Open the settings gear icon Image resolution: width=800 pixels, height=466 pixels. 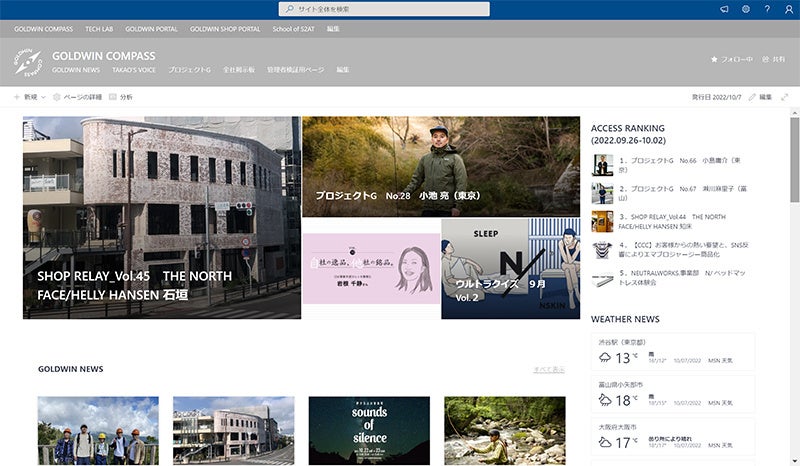[745, 9]
